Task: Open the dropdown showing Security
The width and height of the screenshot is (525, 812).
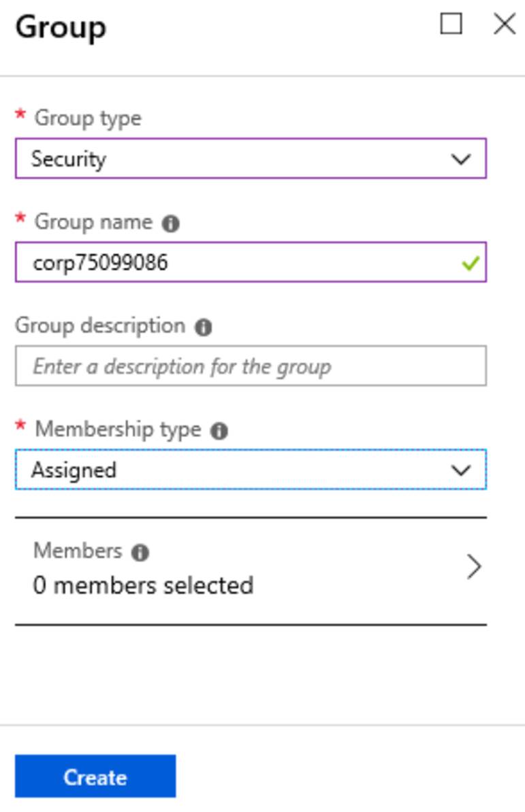Action: pos(251,159)
